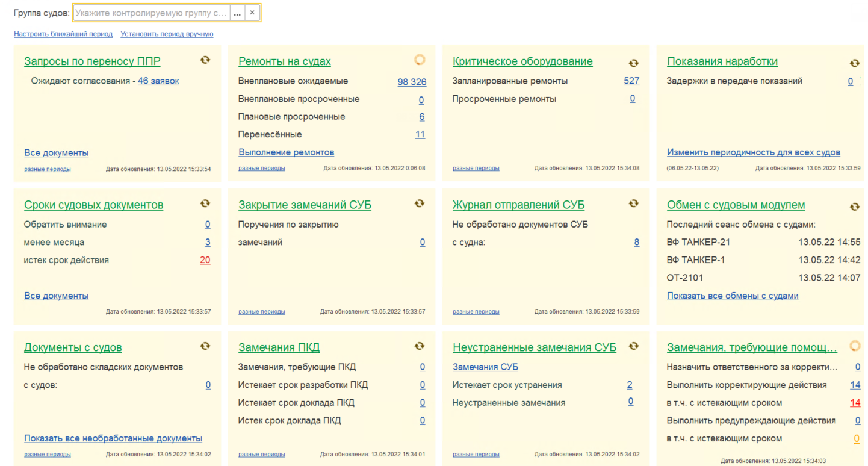The height and width of the screenshot is (466, 868).
Task: Refresh the Неустраненные замечания СУБ card
Action: (x=634, y=346)
